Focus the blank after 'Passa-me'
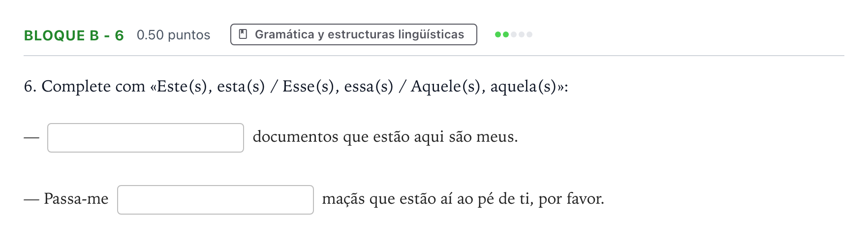Screen dimensions: 868x252 (216, 200)
